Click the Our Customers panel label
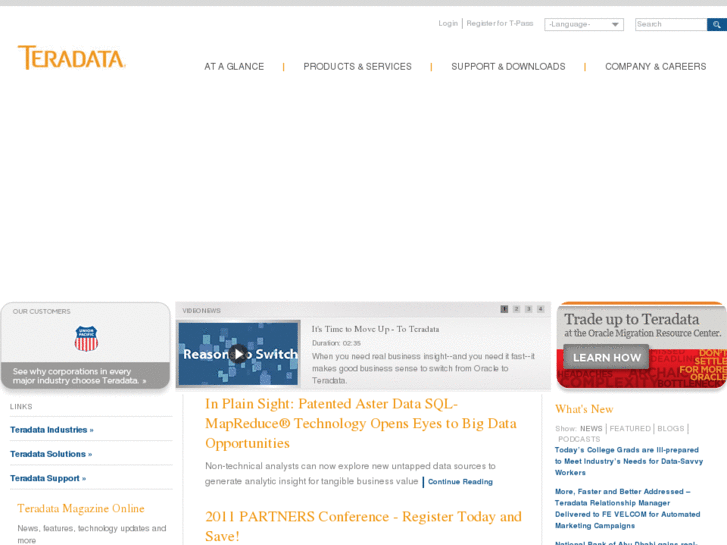The height and width of the screenshot is (545, 727). point(41,312)
